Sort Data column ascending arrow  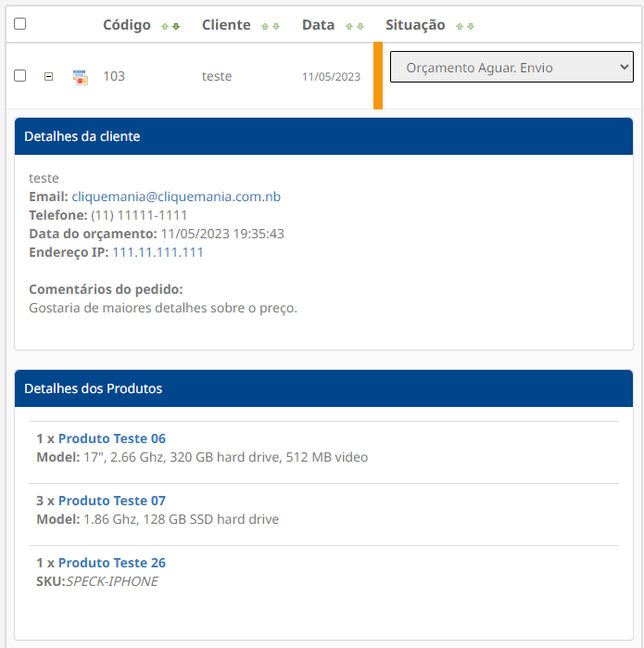pyautogui.click(x=349, y=27)
